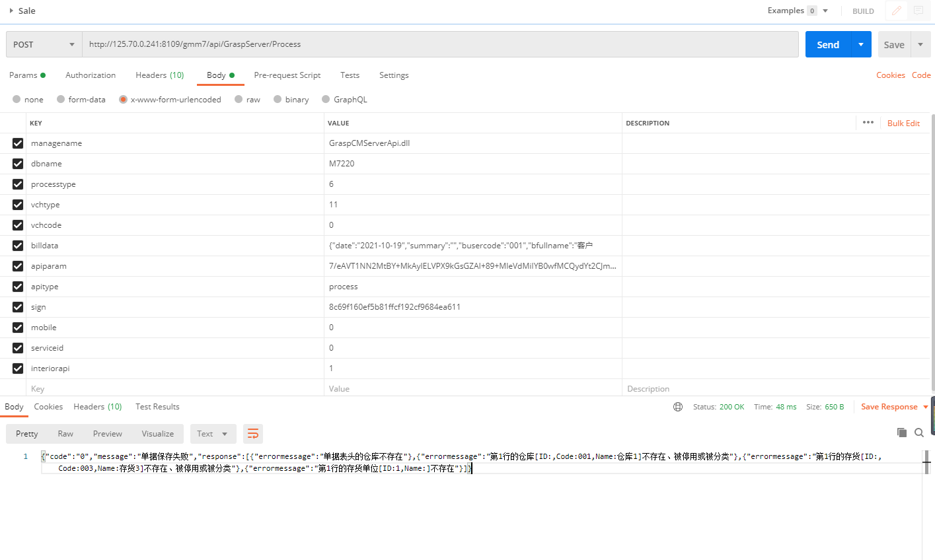
Task: Click the pencil edit icon near BUILD
Action: pos(897,11)
